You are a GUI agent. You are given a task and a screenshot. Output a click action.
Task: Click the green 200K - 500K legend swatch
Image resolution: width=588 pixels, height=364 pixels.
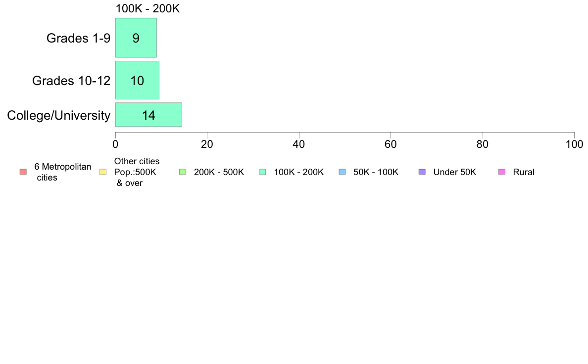pyautogui.click(x=183, y=172)
